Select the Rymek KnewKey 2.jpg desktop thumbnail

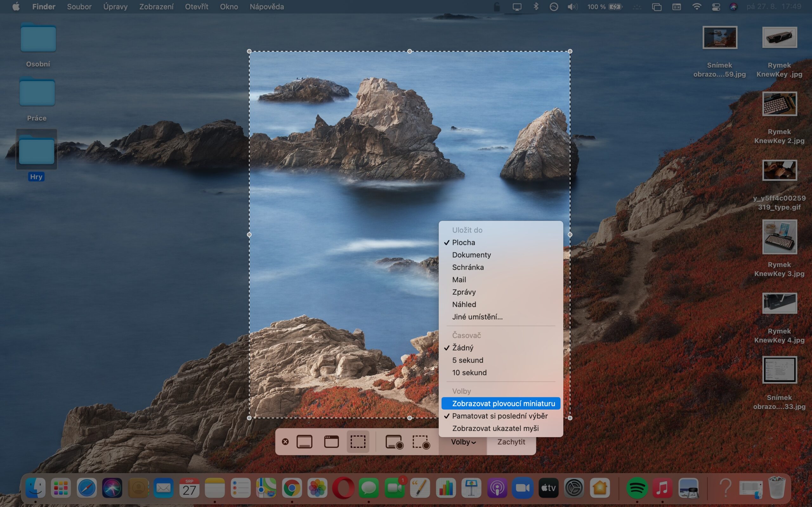tap(779, 104)
